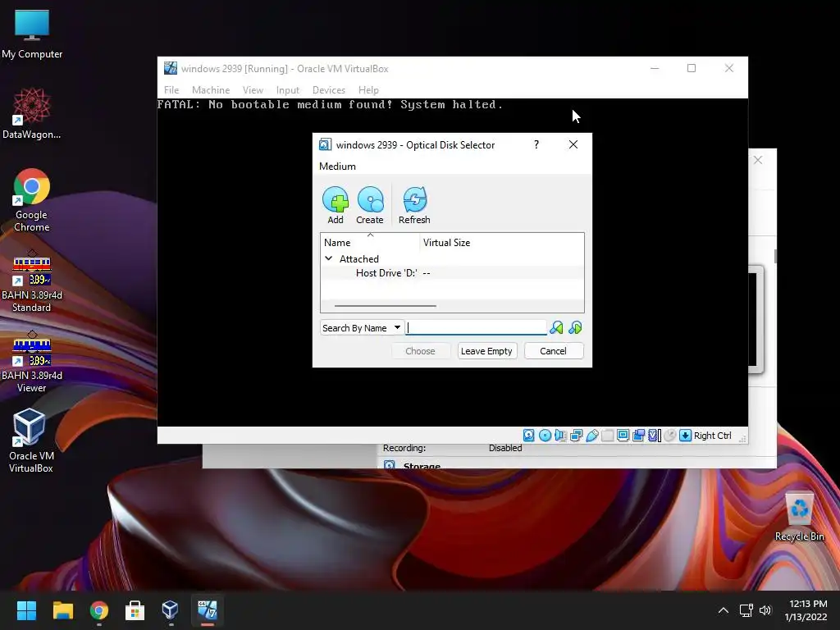The image size is (840, 630).
Task: Collapse the Attached tree group
Action: pyautogui.click(x=328, y=258)
